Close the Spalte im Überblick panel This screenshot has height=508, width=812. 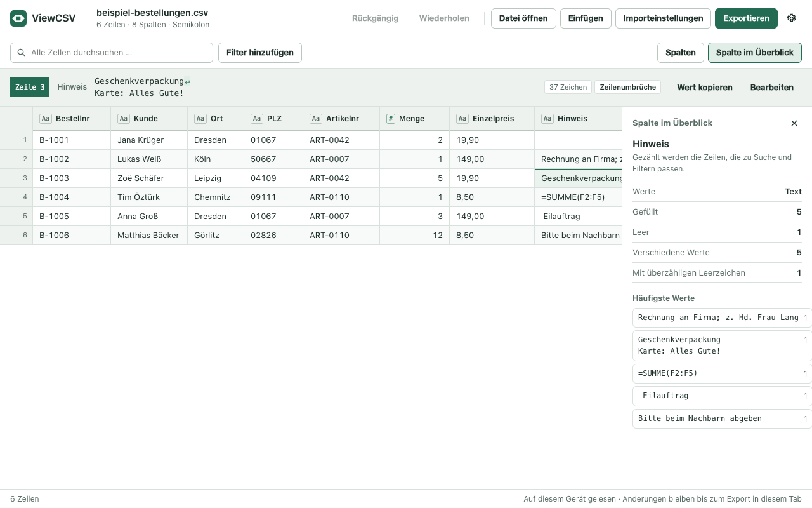[794, 123]
